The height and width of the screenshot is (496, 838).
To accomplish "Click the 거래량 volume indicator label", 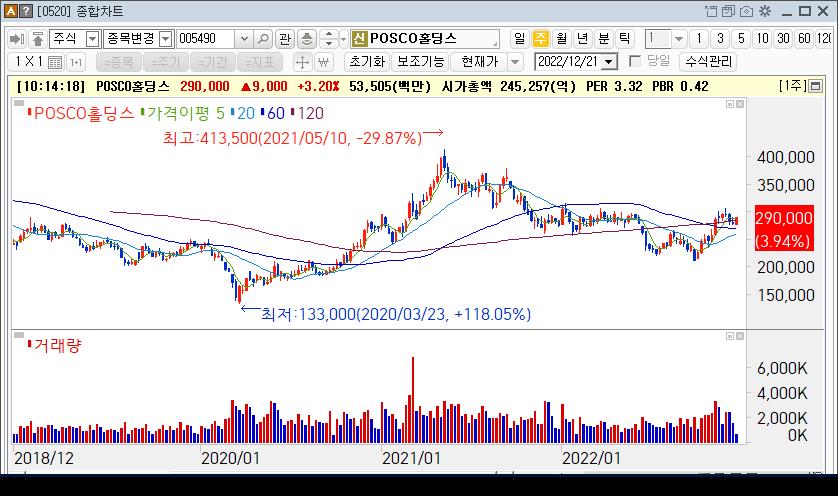I will tap(57, 345).
